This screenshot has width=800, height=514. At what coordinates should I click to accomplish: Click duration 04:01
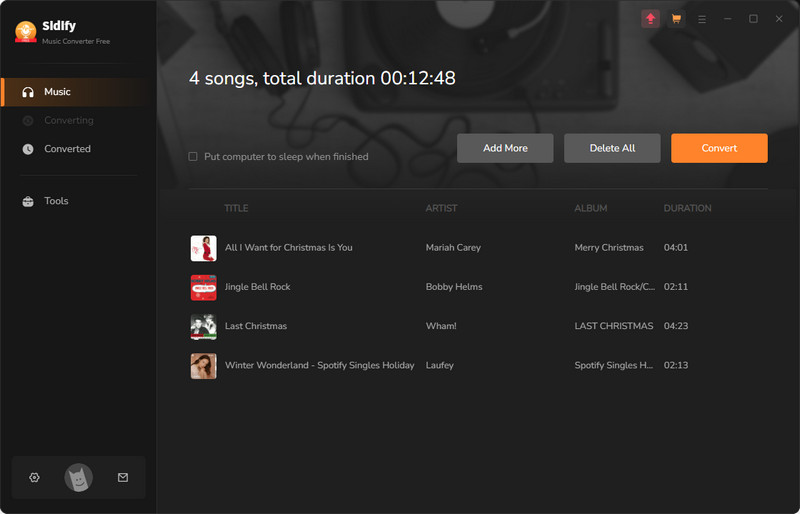[676, 248]
